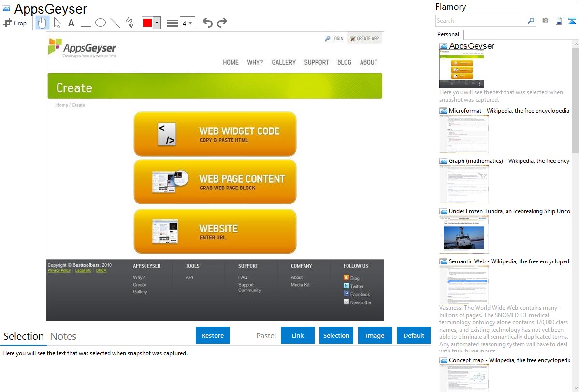Click the Flamory search field
Screen dimensions: 579x392
(x=481, y=21)
